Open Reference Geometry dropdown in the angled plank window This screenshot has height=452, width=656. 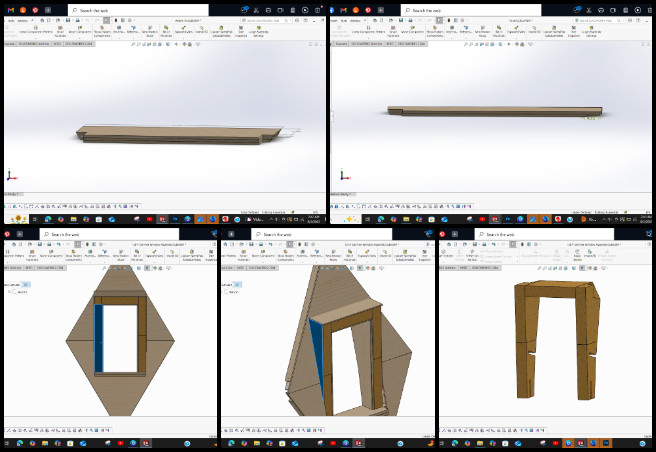[x=133, y=30]
